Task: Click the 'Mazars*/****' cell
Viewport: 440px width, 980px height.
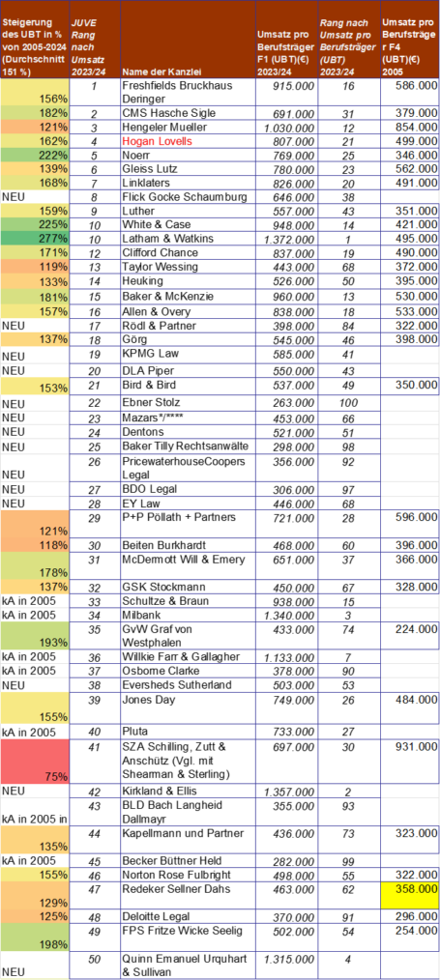Action: [188, 417]
